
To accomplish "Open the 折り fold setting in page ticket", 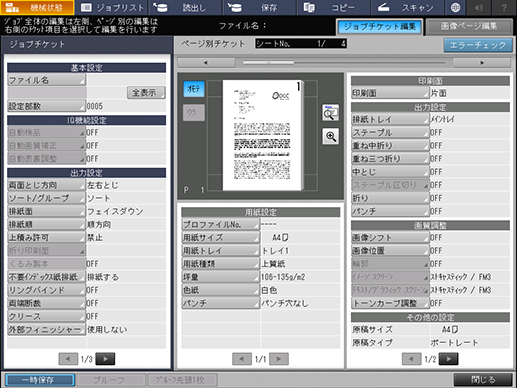I will [390, 198].
